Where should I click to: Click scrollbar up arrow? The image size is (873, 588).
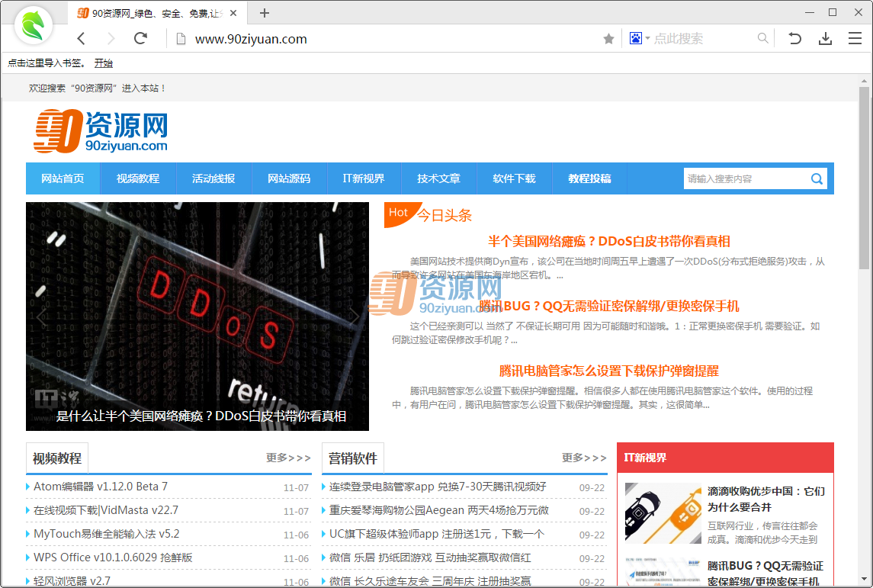tap(864, 82)
